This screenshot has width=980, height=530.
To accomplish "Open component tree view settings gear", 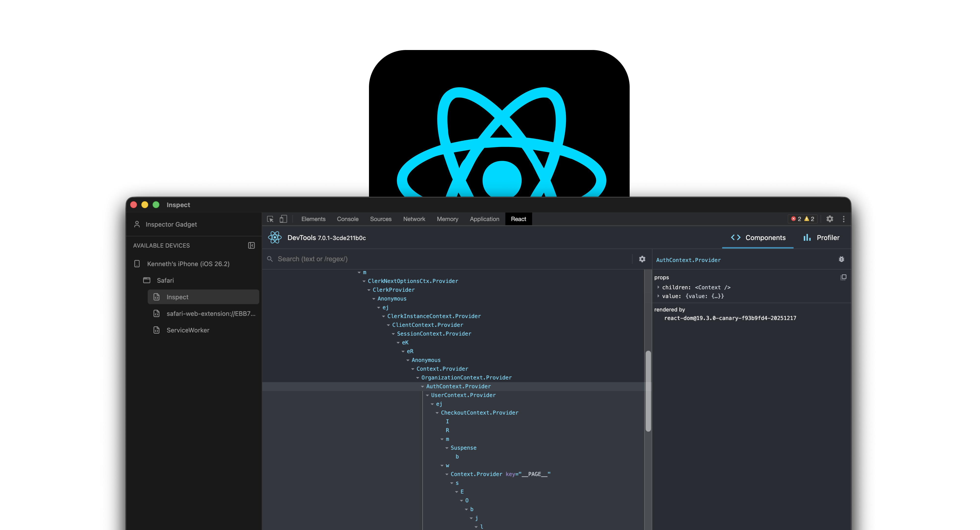I will click(x=642, y=259).
